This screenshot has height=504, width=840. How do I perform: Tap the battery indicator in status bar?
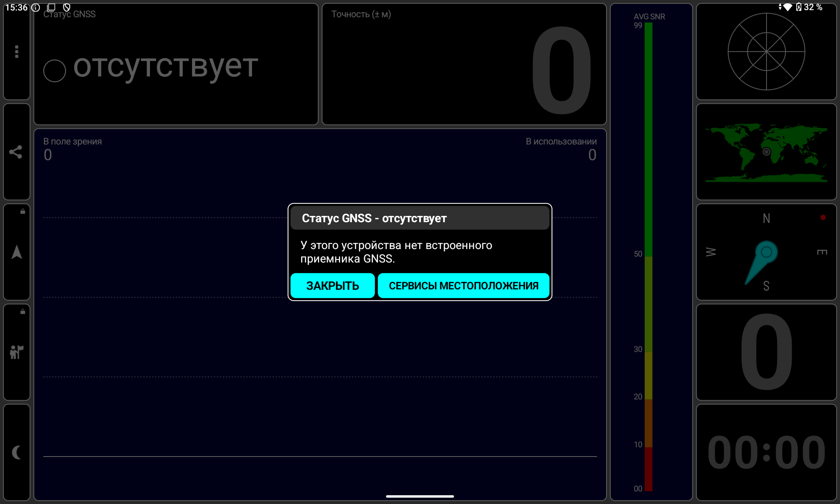click(x=799, y=7)
